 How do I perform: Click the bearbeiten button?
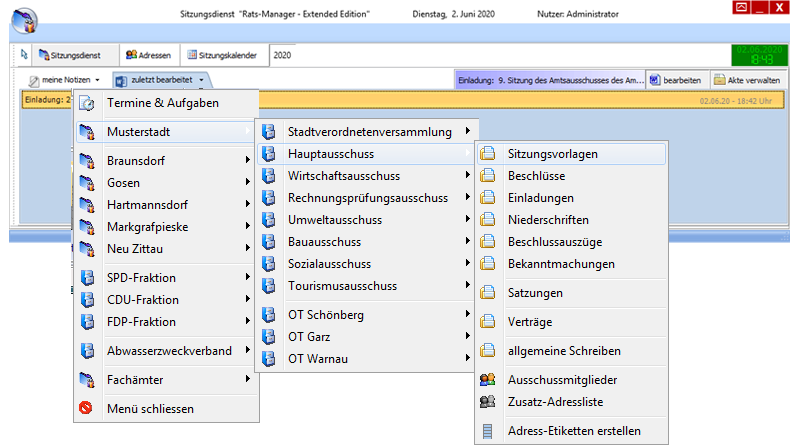pos(677,80)
